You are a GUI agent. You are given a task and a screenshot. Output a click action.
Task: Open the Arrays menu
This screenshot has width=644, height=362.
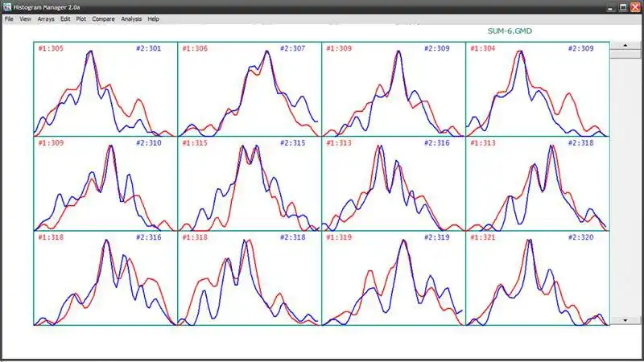(x=46, y=19)
